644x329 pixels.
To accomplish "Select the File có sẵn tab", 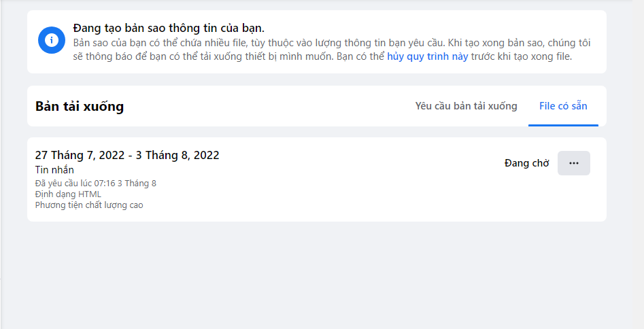I will (563, 106).
